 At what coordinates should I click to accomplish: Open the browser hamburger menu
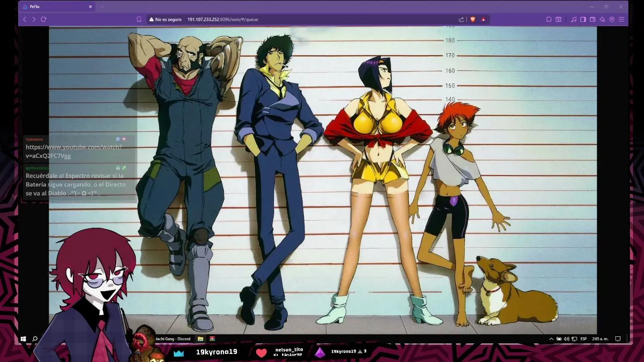[x=621, y=19]
